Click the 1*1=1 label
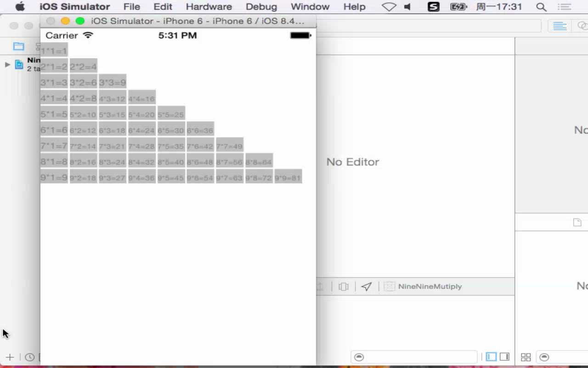The width and height of the screenshot is (588, 368). pyautogui.click(x=54, y=51)
